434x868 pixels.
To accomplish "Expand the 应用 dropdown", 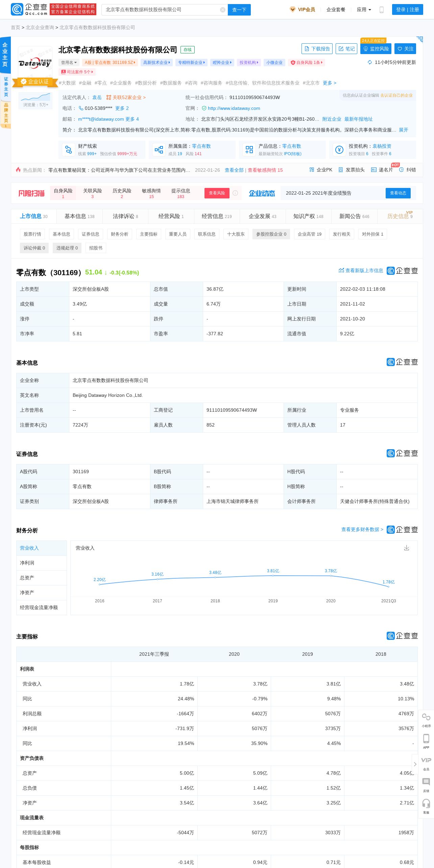I will pyautogui.click(x=364, y=10).
